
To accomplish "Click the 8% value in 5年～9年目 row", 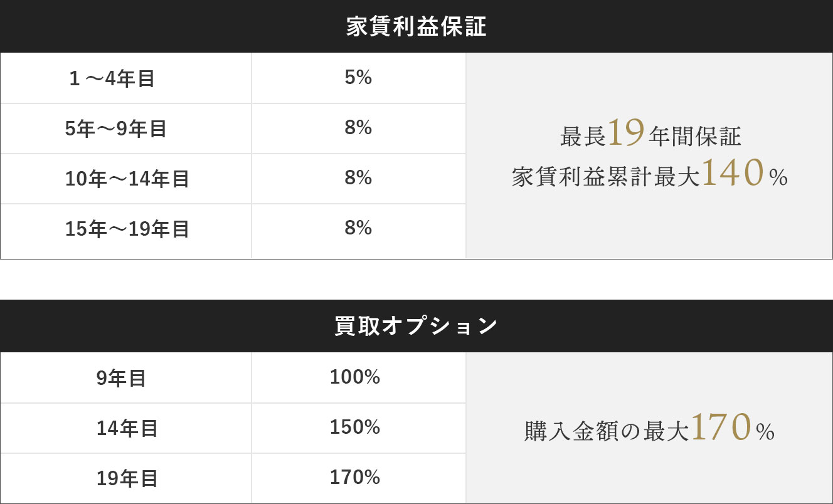I will coord(358,128).
